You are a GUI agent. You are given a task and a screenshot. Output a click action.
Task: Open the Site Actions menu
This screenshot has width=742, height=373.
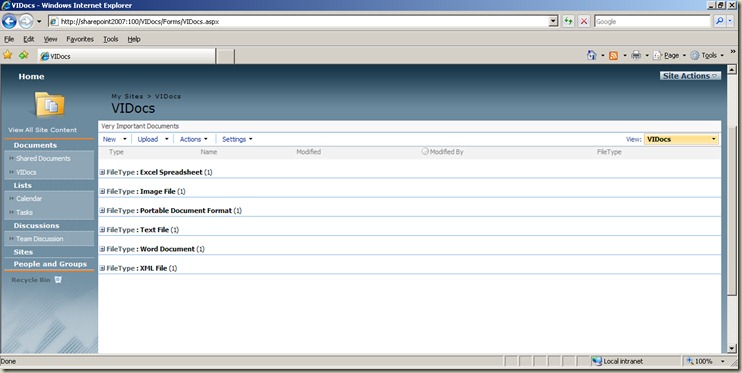pos(690,76)
